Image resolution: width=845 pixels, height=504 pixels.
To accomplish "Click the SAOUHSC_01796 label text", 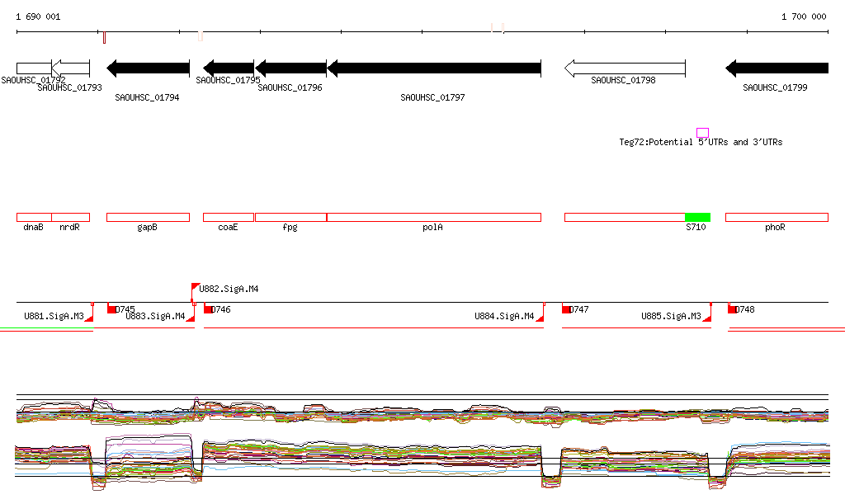I will click(x=290, y=87).
